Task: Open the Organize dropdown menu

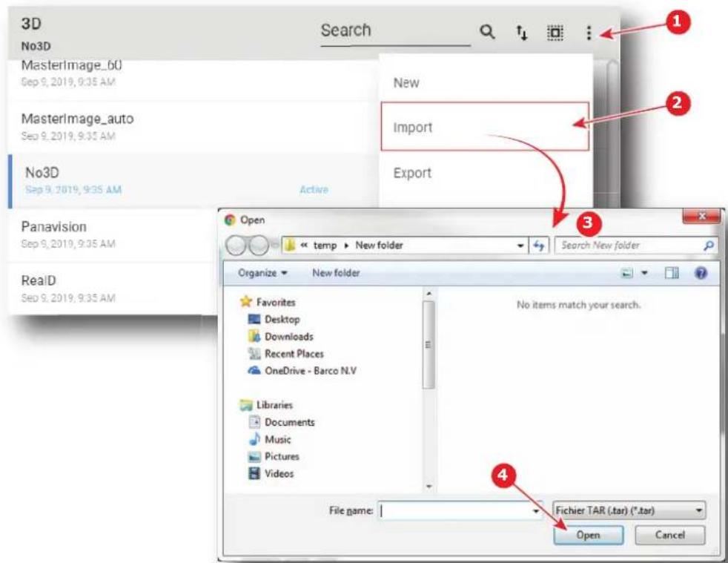Action: pyautogui.click(x=262, y=273)
